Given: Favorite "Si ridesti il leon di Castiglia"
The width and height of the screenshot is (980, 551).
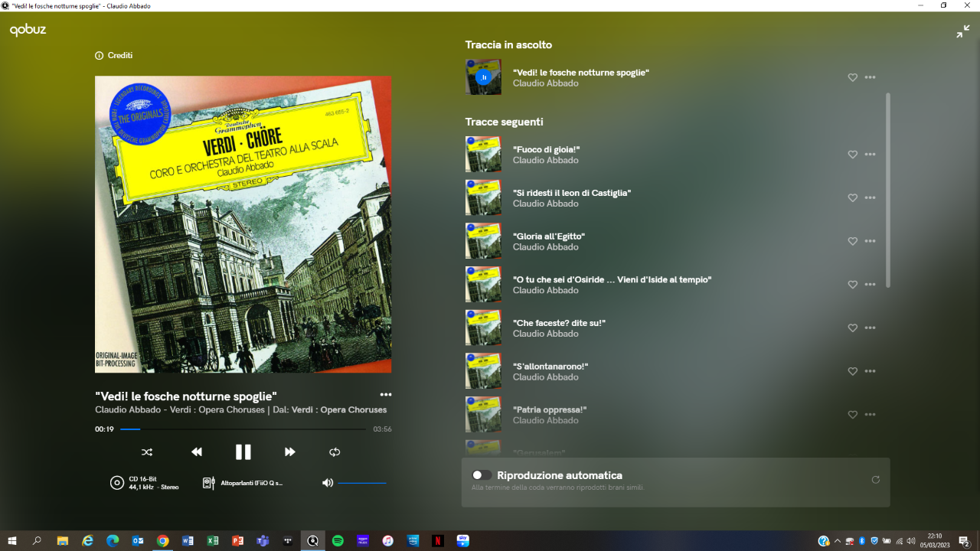Looking at the screenshot, I should coord(852,197).
